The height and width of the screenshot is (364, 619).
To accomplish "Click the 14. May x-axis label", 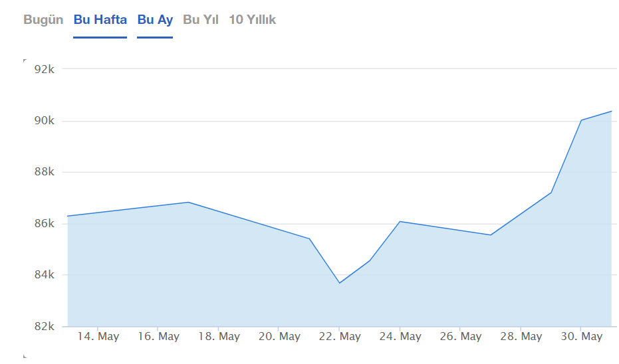I will click(98, 337).
